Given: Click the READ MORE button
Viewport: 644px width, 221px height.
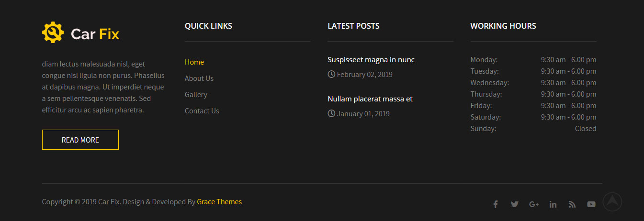Looking at the screenshot, I should [x=80, y=140].
